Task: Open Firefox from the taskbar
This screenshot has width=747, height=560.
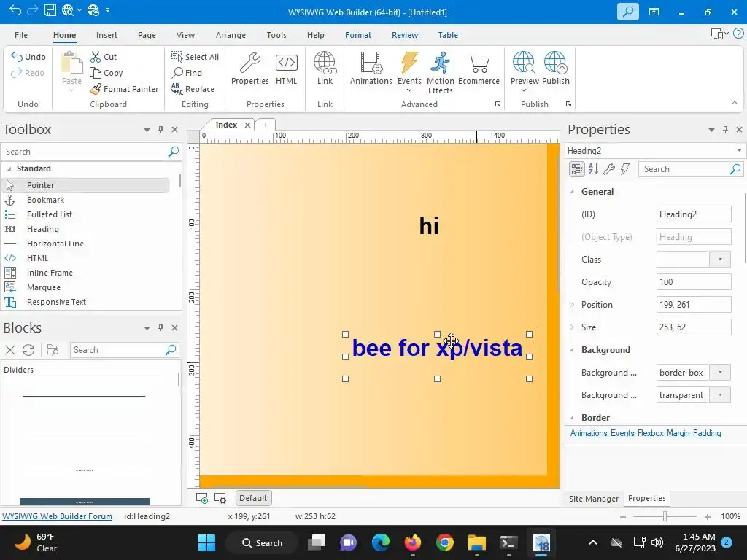Action: (413, 542)
